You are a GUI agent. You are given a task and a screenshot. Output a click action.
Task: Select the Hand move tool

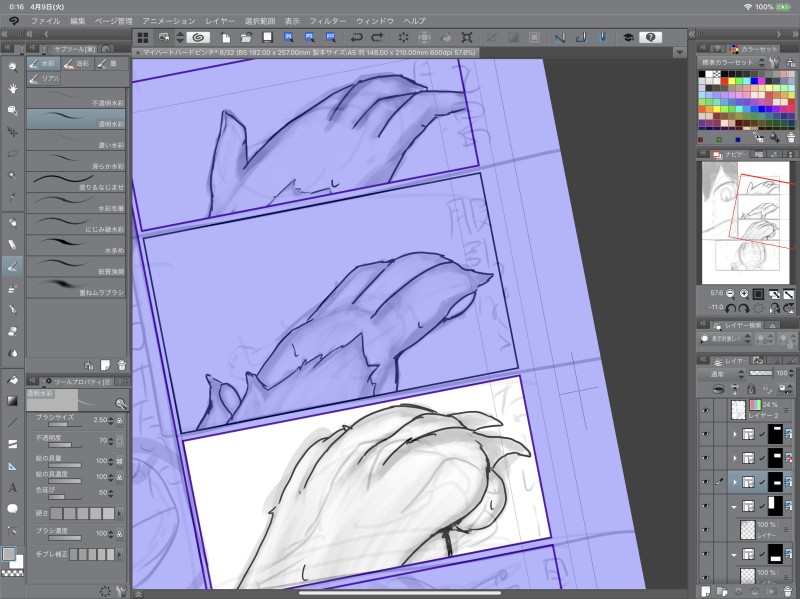pyautogui.click(x=13, y=88)
